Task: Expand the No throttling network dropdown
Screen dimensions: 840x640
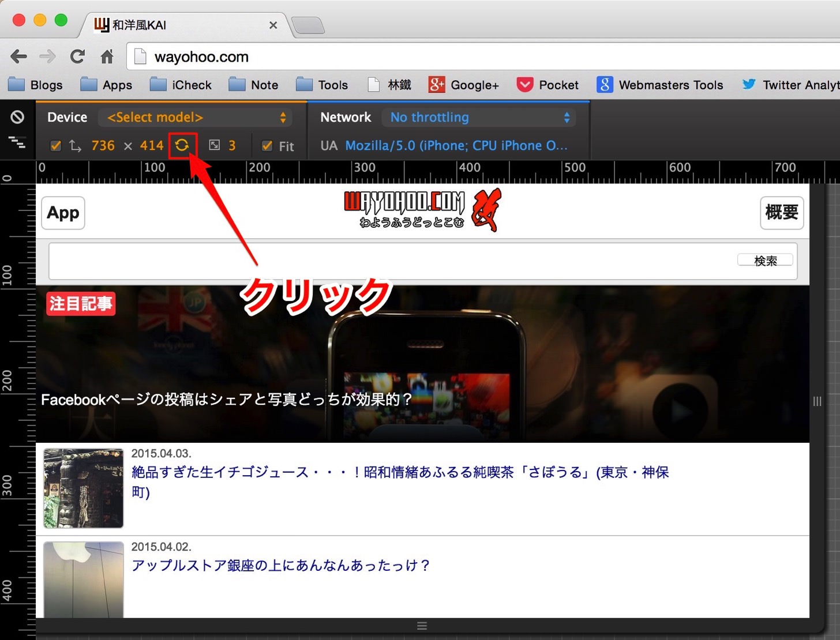Action: tap(478, 118)
